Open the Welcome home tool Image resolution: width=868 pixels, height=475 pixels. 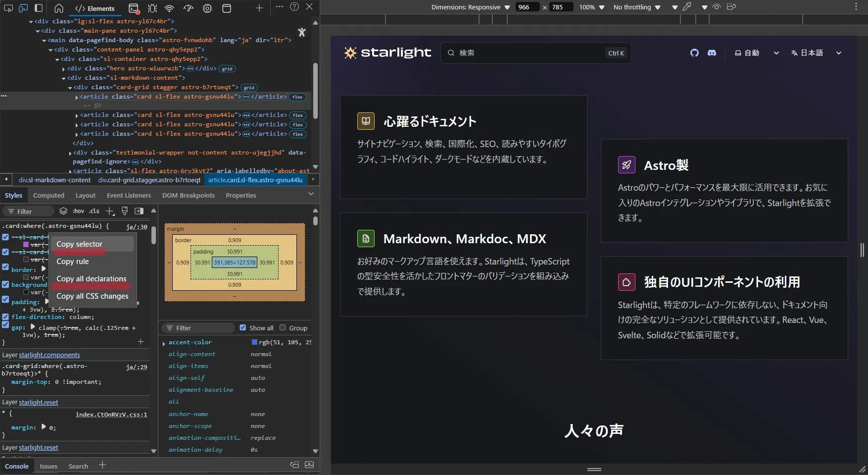(58, 8)
